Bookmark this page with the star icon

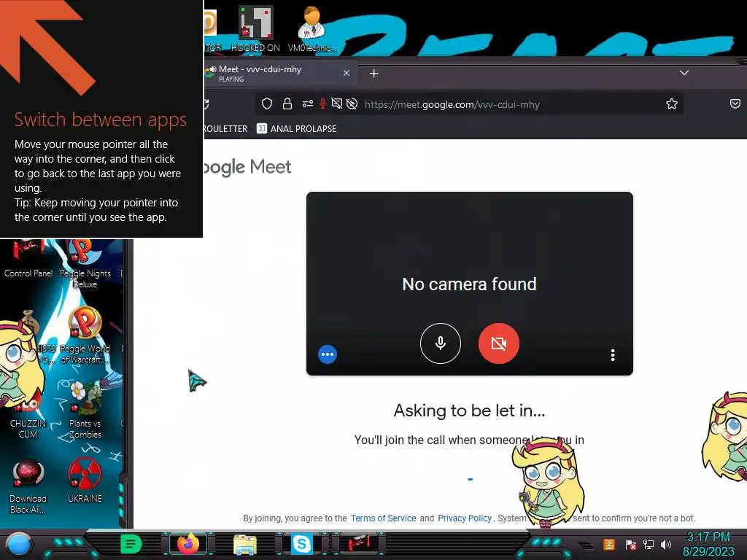coord(672,104)
